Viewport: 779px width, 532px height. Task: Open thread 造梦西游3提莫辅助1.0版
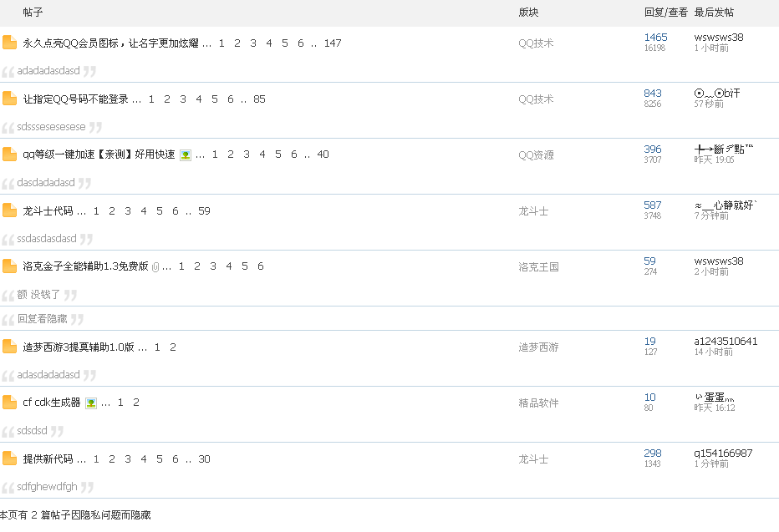[x=79, y=347]
